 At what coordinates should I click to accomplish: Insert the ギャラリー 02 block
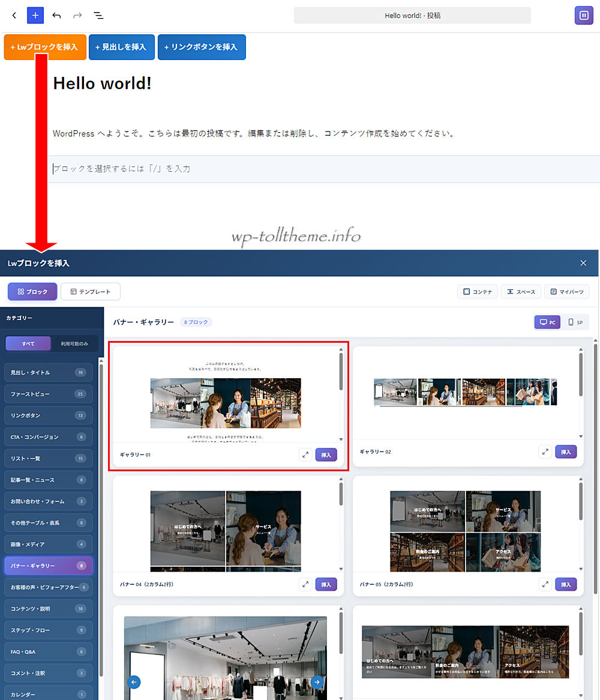tap(566, 452)
